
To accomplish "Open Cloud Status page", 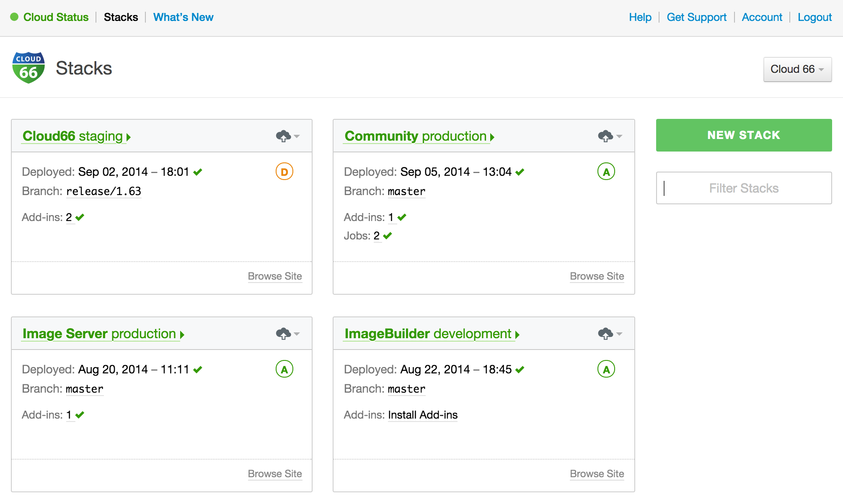I will (x=56, y=17).
